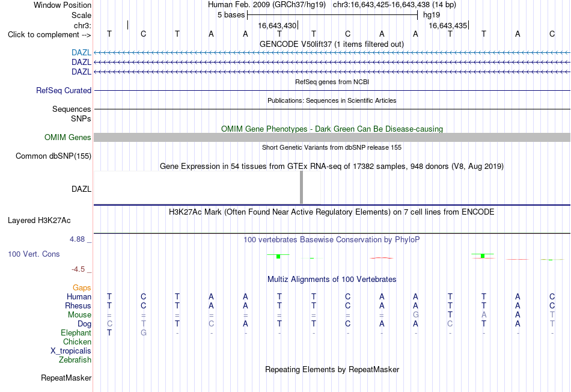Click the Elephant species label

pos(76,332)
